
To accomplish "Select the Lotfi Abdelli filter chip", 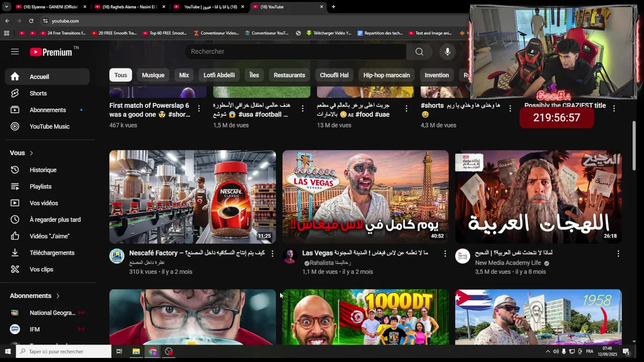I will (219, 75).
